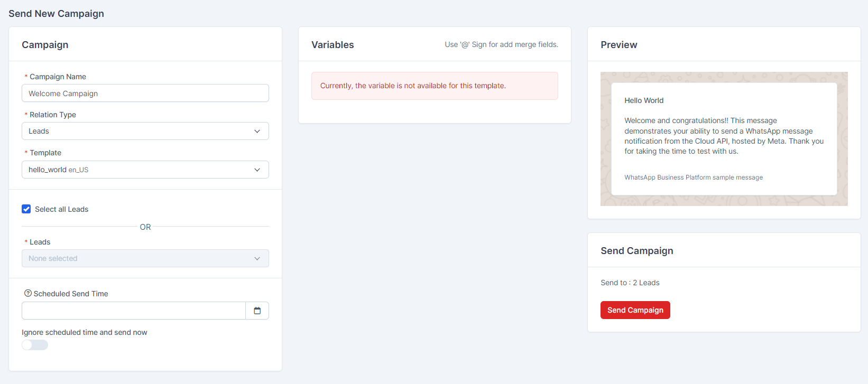Screen dimensions: 868x384
Task: Click the Variables panel heading
Action: coord(333,45)
